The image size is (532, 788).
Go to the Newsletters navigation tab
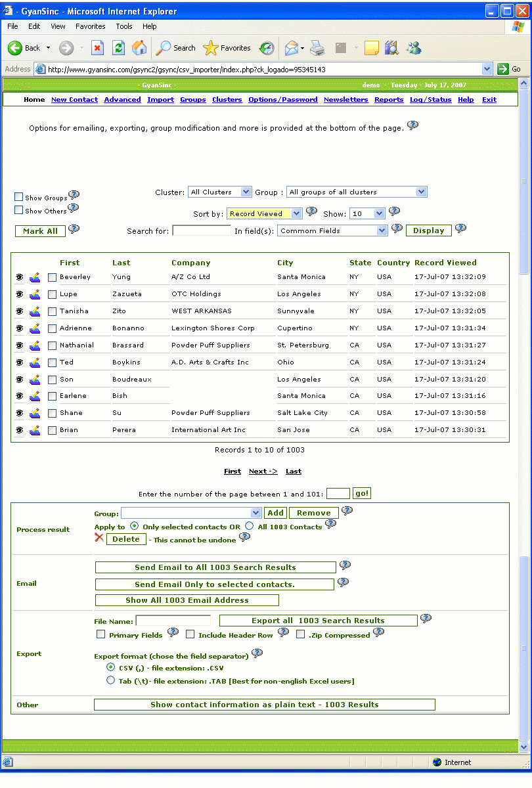coord(345,100)
